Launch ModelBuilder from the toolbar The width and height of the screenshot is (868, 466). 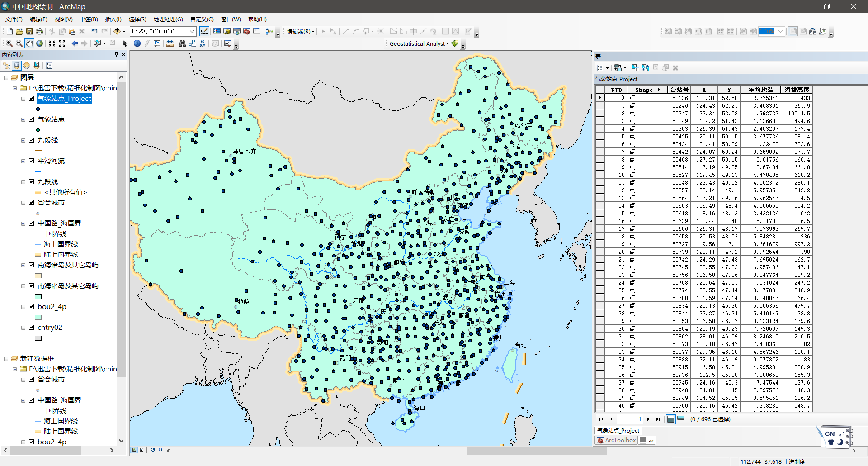click(x=269, y=31)
